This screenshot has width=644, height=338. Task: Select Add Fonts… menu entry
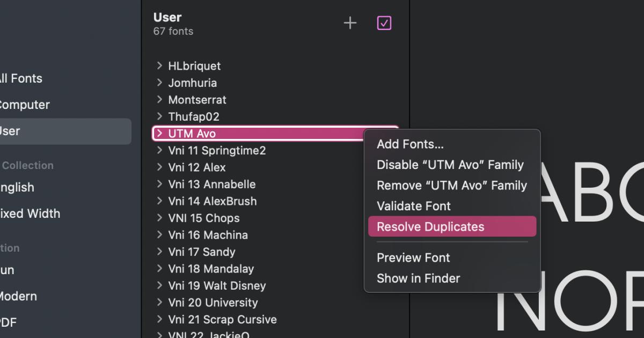coord(410,144)
